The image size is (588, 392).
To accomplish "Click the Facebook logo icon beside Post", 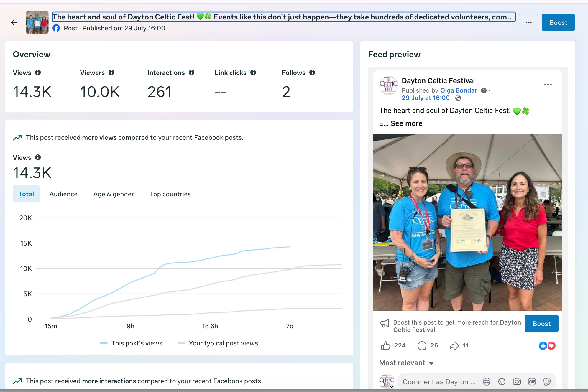I will coord(56,28).
